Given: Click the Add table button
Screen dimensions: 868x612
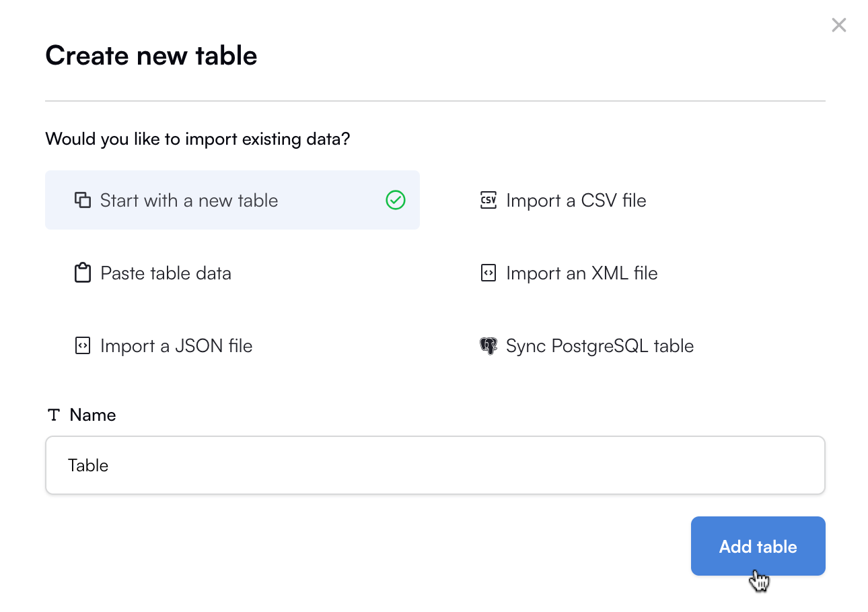Looking at the screenshot, I should coord(758,546).
